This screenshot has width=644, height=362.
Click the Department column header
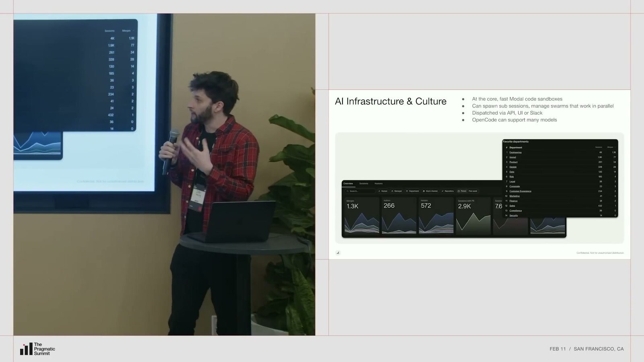pos(516,148)
